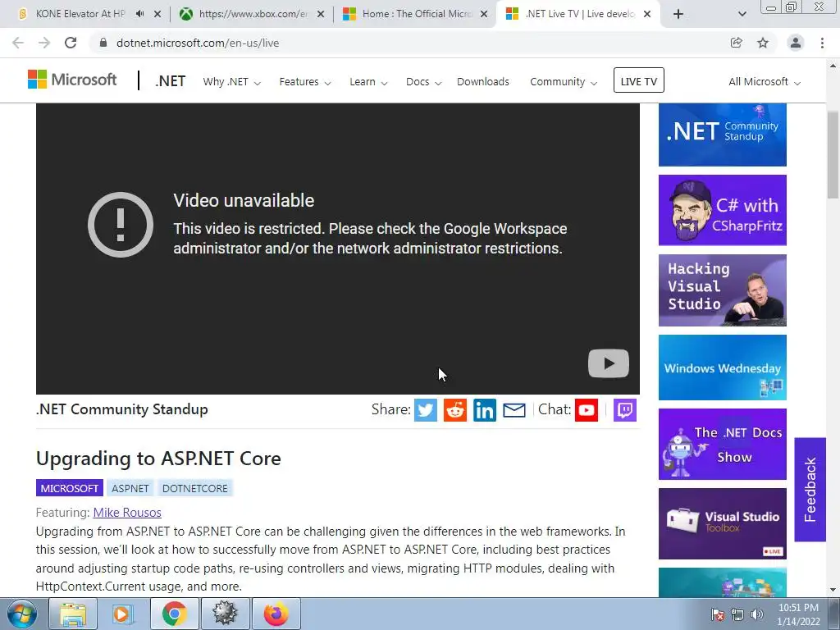Share the stream on Reddit
Viewport: 840px width, 630px height.
click(x=454, y=410)
